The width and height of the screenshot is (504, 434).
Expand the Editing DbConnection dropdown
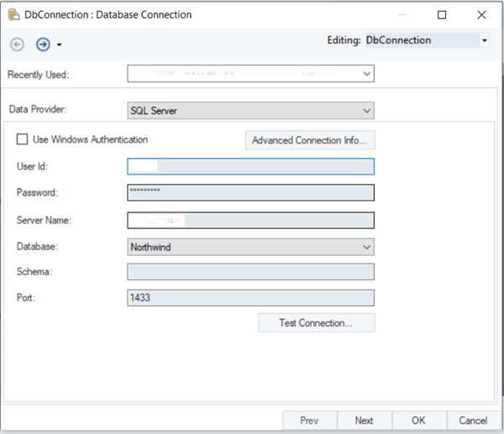[485, 40]
